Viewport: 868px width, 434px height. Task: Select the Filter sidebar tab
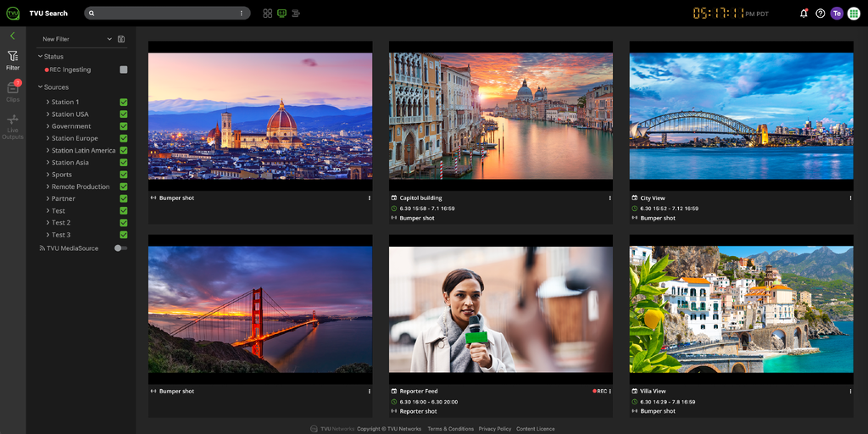(13, 60)
